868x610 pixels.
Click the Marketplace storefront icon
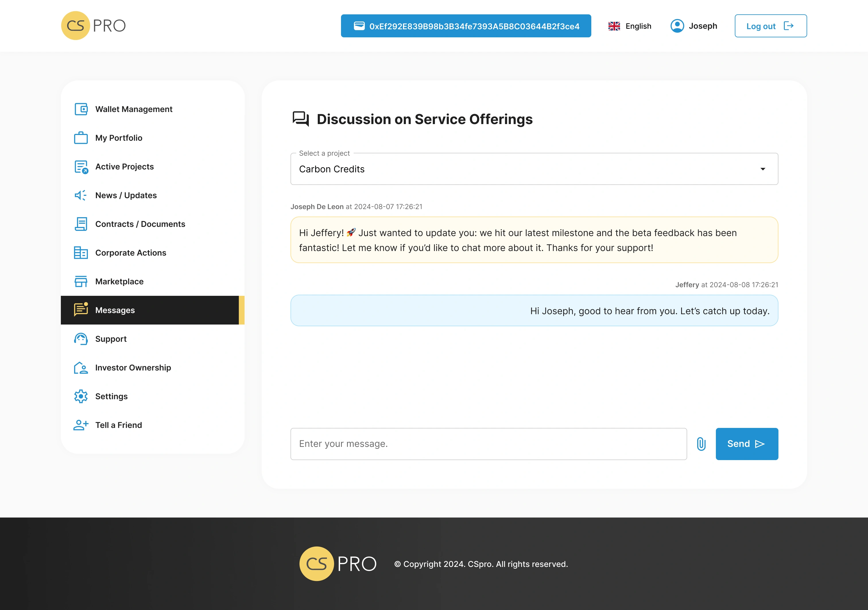[81, 281]
